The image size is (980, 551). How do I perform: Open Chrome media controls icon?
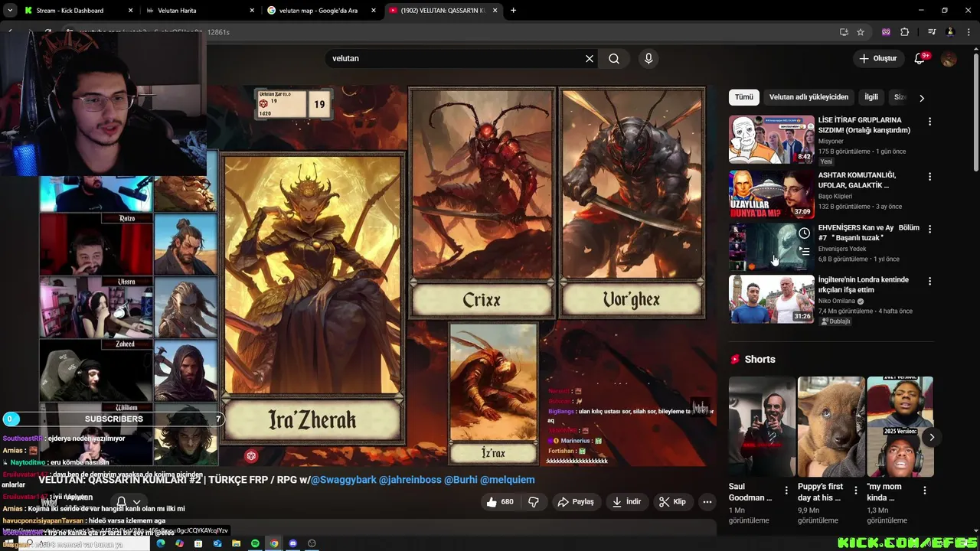[932, 32]
